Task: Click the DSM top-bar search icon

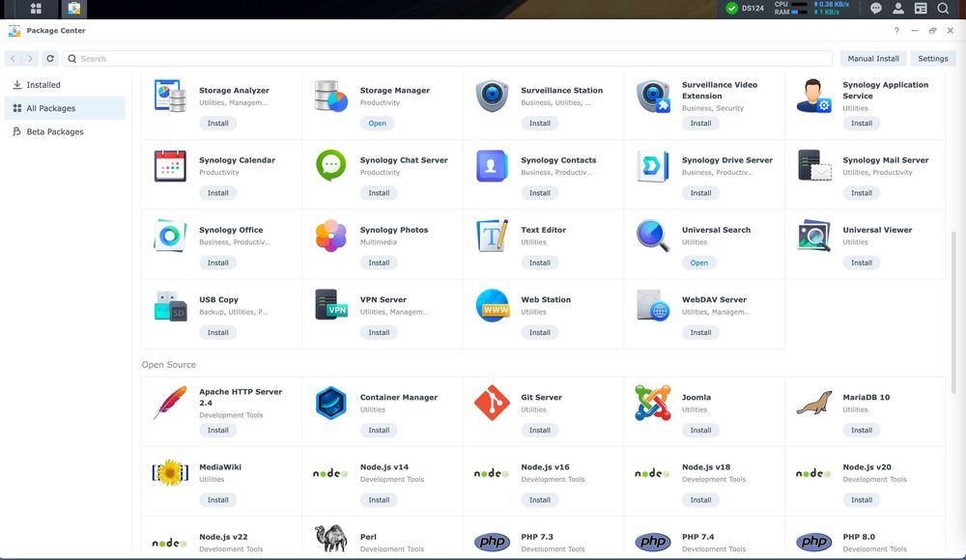Action: point(943,8)
